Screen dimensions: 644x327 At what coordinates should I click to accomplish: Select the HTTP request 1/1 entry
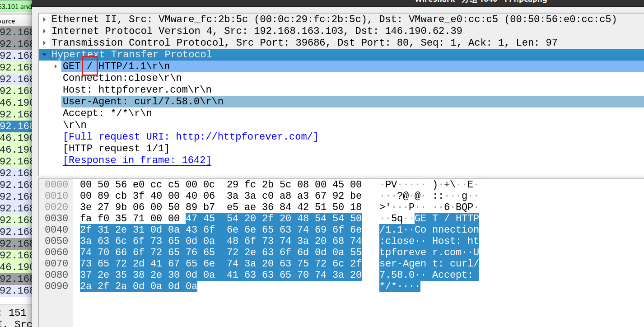[x=116, y=149]
